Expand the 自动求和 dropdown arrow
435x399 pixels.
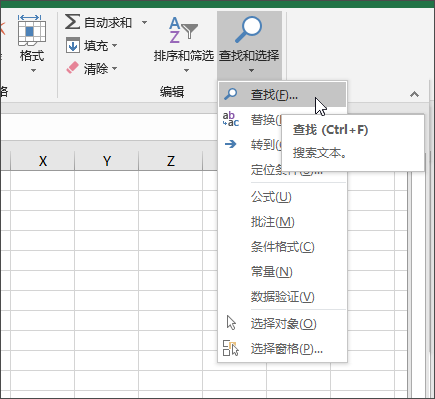(144, 23)
